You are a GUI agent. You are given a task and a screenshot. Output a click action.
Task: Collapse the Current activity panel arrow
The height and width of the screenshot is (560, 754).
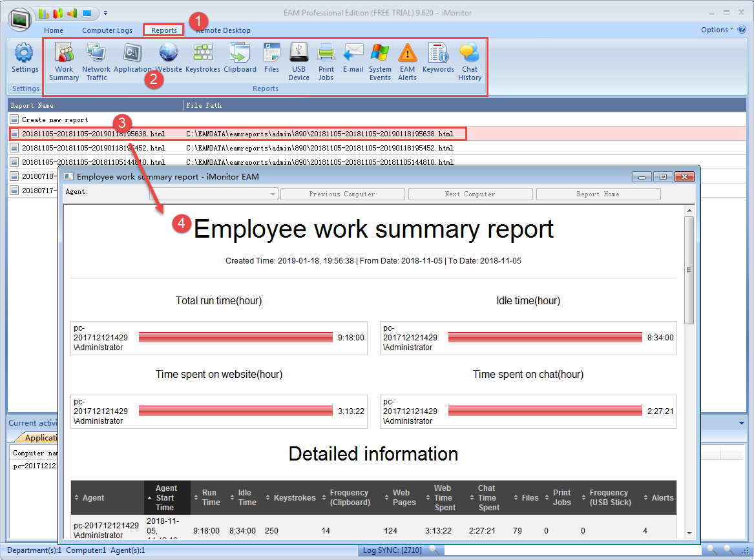point(742,423)
